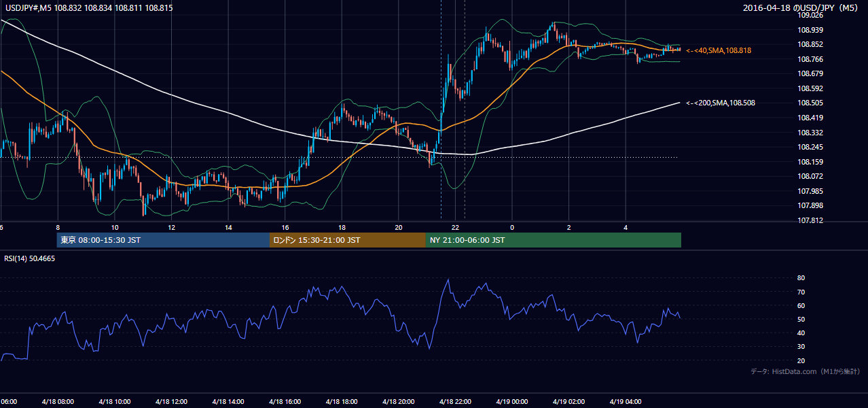The height and width of the screenshot is (408, 868).
Task: Select the 東京 08:00-15:30 JST session bar
Action: click(163, 240)
